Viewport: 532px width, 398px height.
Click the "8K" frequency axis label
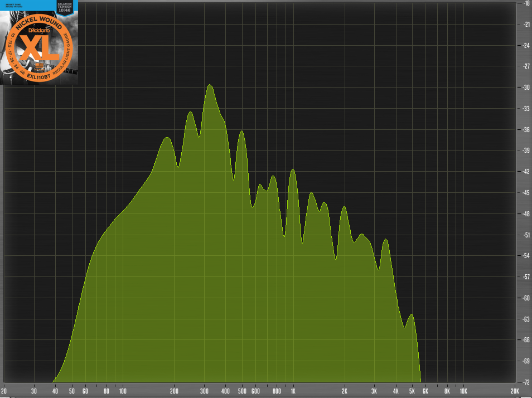[447, 391]
